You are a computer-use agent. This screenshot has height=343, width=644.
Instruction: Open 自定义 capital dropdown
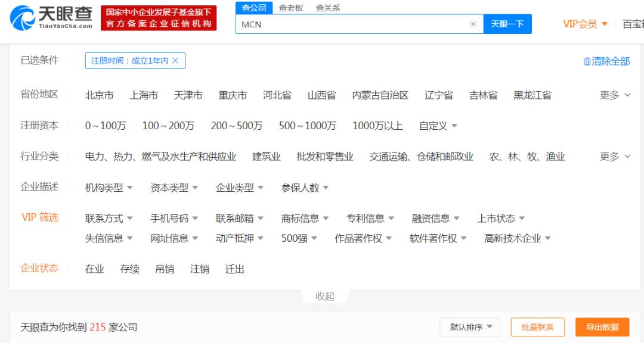tap(438, 126)
